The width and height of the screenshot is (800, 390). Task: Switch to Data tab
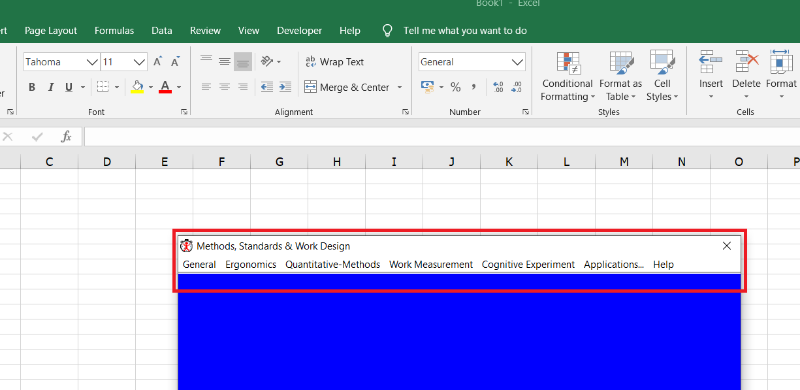click(x=161, y=31)
